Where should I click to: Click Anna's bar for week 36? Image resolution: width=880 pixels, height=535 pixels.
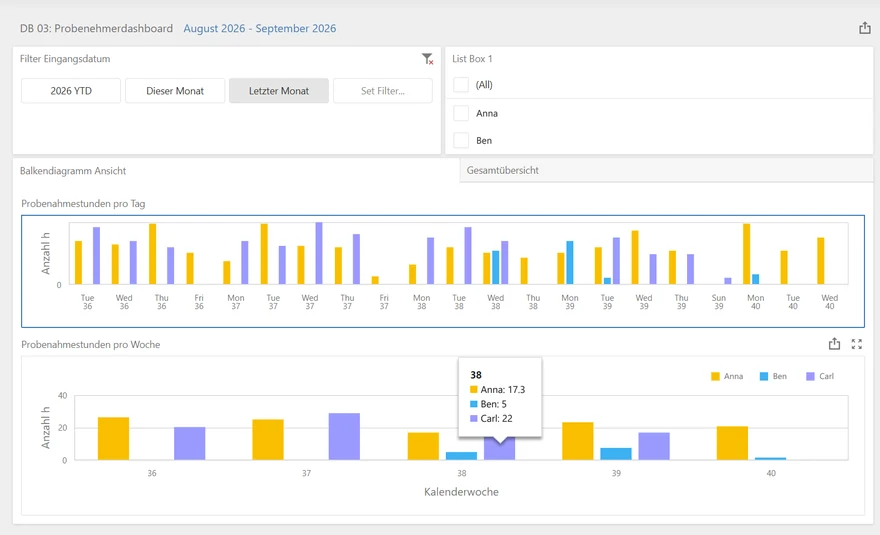pyautogui.click(x=113, y=438)
